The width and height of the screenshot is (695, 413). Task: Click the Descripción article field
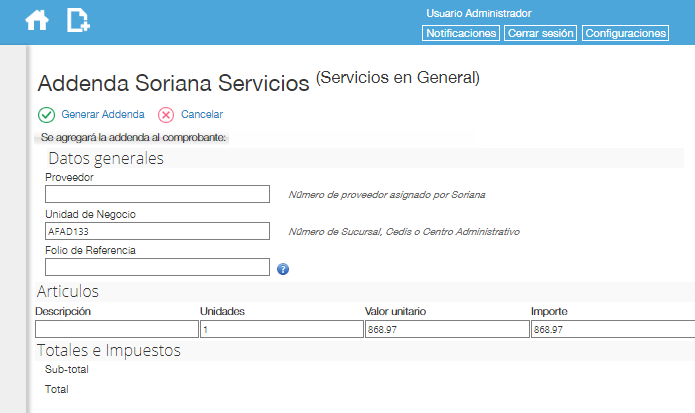pos(117,329)
